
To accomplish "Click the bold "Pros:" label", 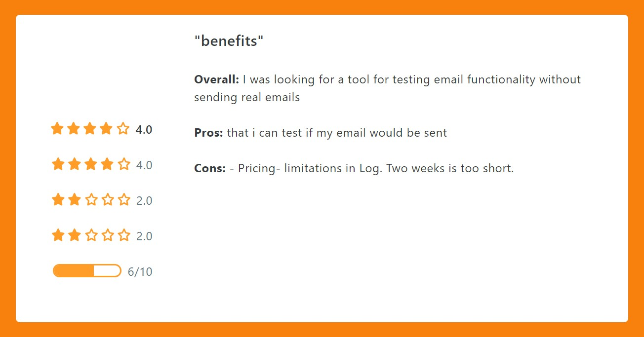I will [208, 133].
